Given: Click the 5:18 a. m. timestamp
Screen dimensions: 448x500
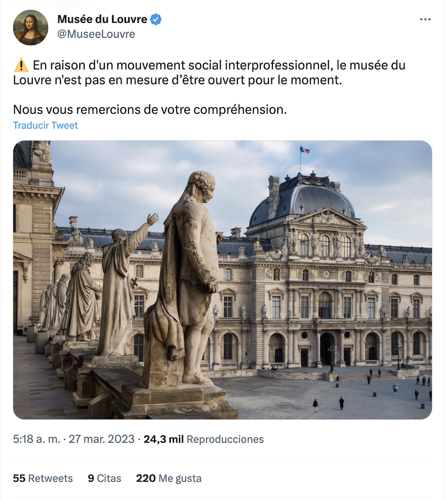Looking at the screenshot, I should [x=37, y=439].
